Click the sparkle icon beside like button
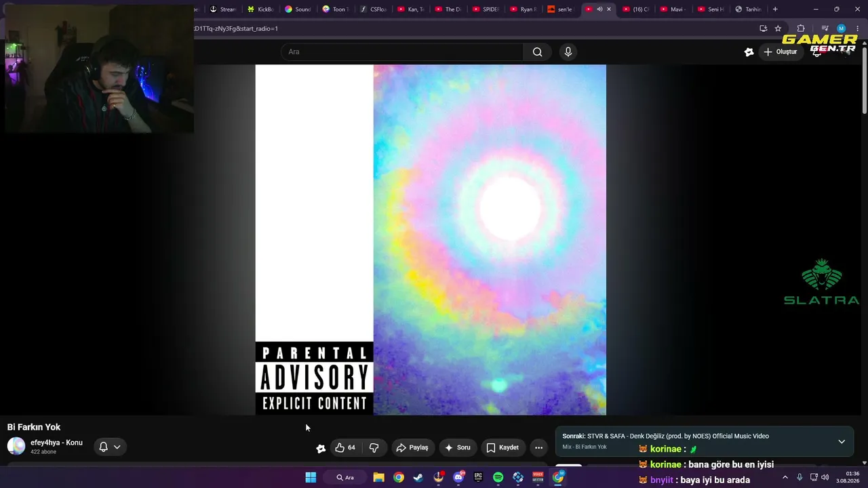This screenshot has width=868, height=488. coord(321,448)
